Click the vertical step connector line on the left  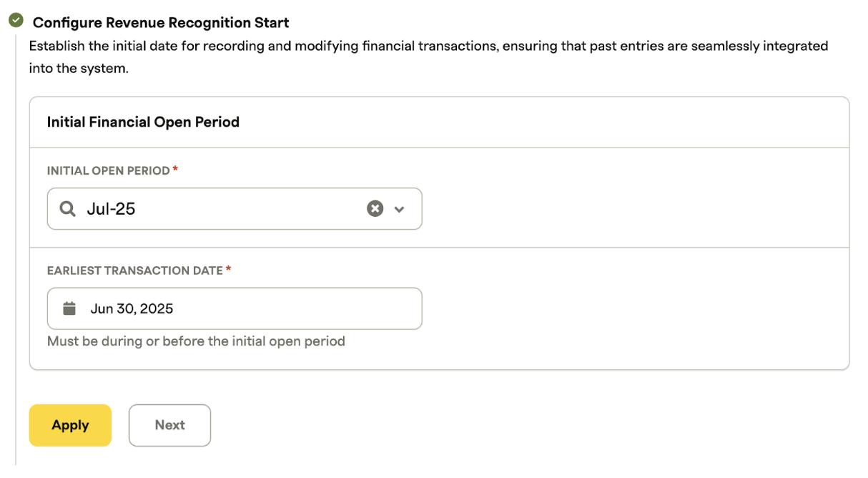[x=16, y=250]
